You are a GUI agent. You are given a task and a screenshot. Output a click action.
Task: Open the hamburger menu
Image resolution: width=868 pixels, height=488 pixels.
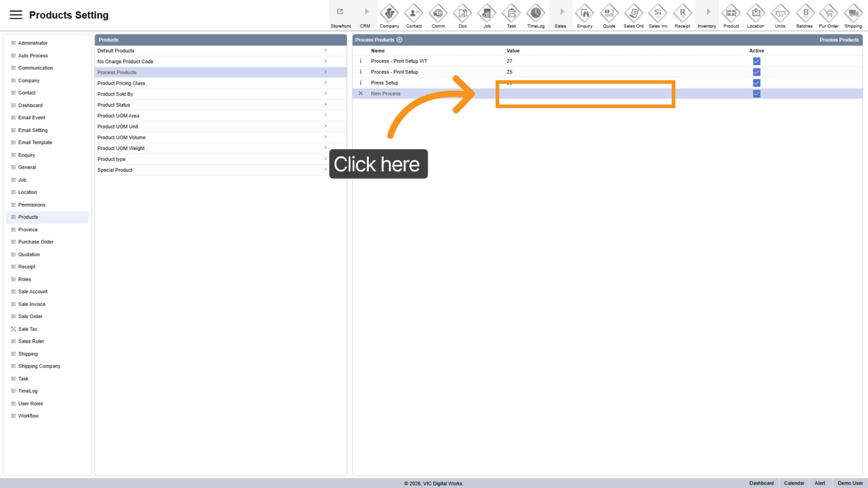16,15
